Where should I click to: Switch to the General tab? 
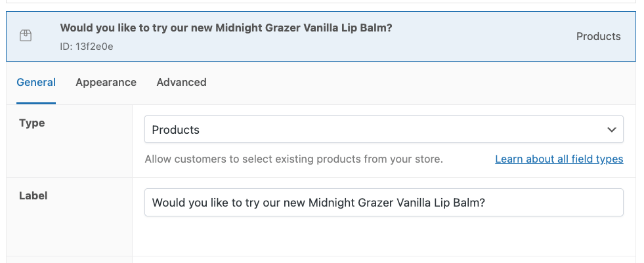coord(36,83)
